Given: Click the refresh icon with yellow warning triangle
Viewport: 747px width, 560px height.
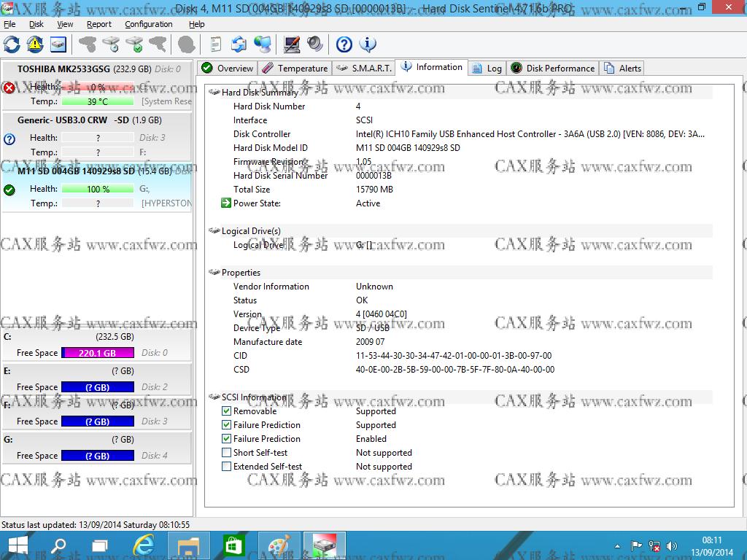Looking at the screenshot, I should coord(35,44).
